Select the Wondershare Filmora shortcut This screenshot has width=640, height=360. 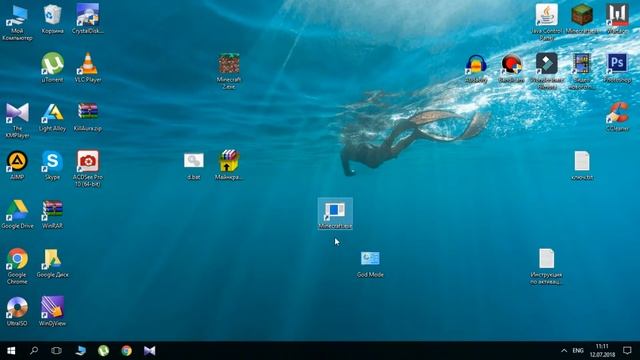[x=547, y=71]
